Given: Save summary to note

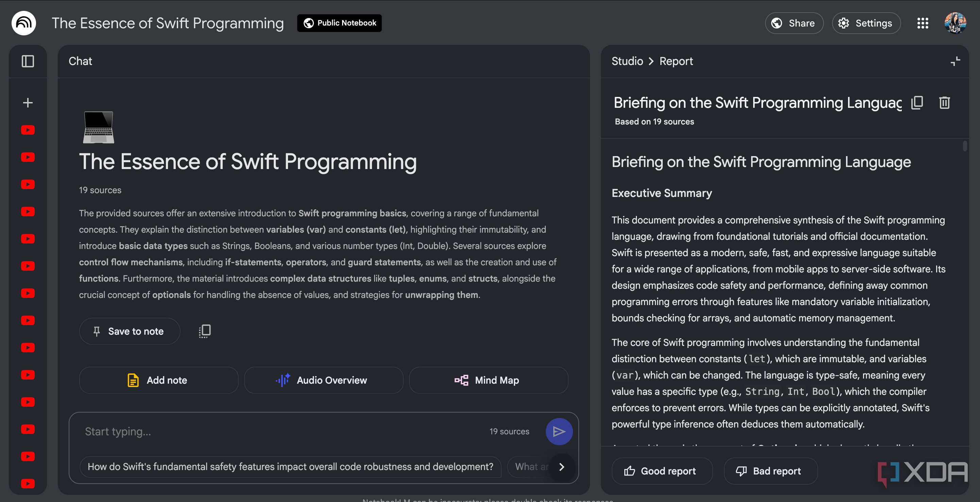Looking at the screenshot, I should tap(129, 332).
